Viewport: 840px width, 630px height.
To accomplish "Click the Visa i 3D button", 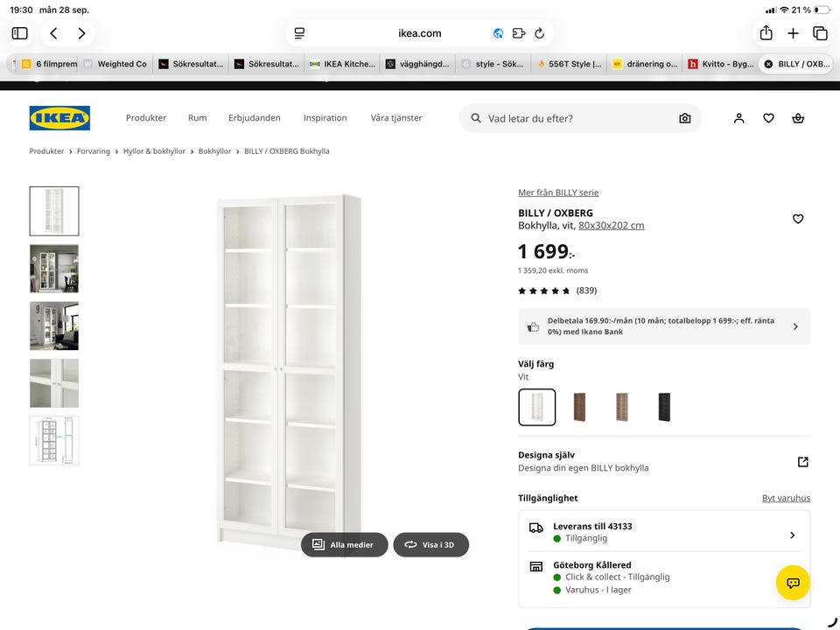I will coord(430,544).
